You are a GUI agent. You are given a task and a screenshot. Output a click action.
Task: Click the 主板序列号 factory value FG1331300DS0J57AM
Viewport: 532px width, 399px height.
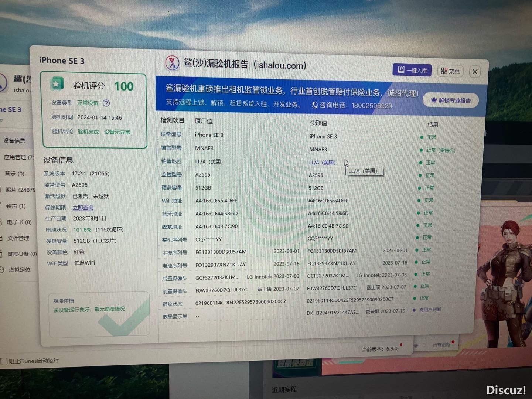(x=221, y=252)
